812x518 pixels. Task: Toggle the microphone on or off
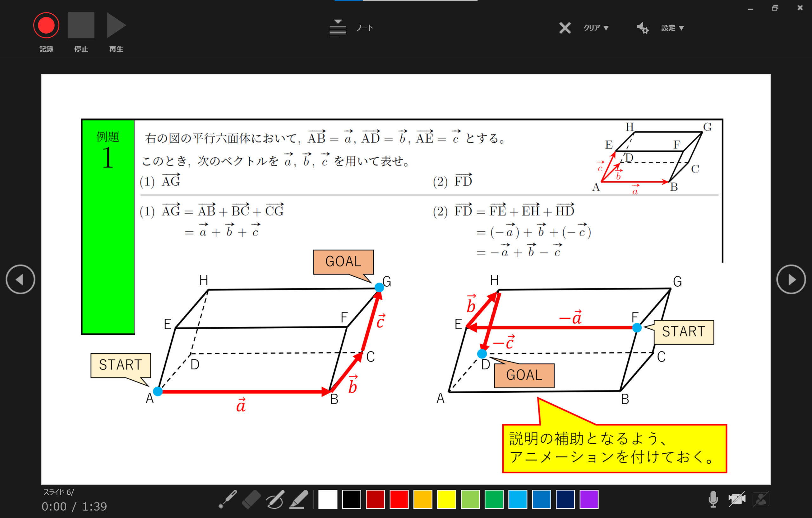point(713,499)
